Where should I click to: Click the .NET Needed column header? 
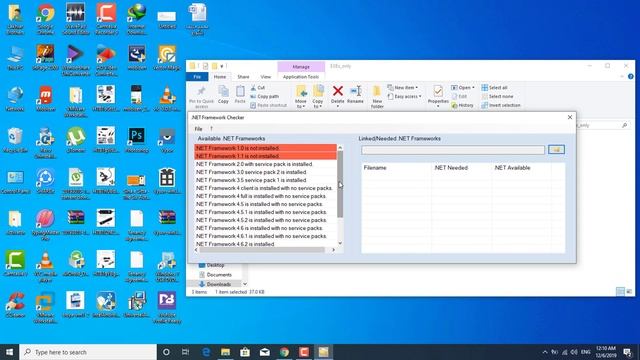coord(461,168)
